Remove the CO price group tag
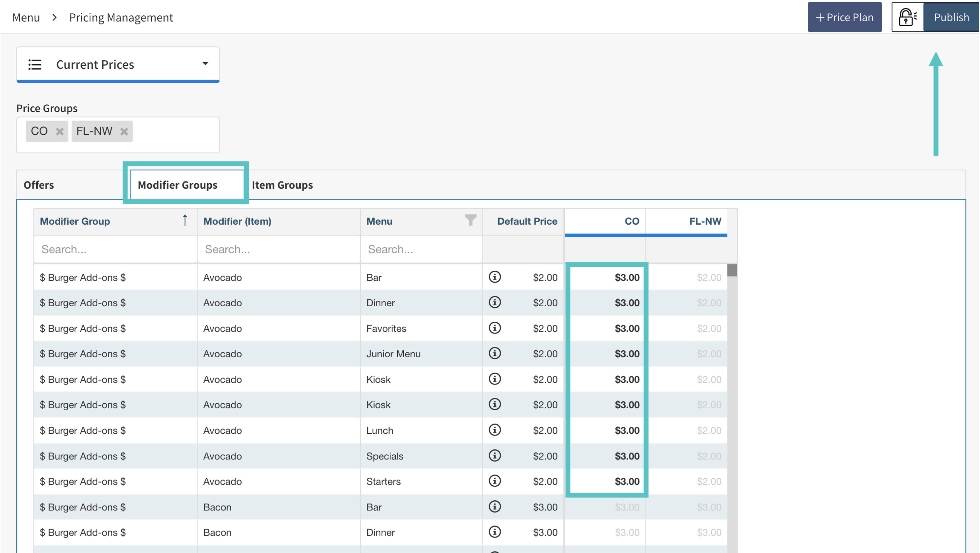This screenshot has width=980, height=553. (59, 132)
